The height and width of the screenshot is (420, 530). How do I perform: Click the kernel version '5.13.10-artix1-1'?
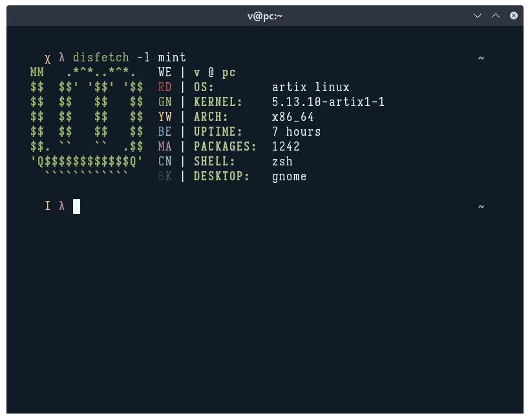(x=328, y=102)
